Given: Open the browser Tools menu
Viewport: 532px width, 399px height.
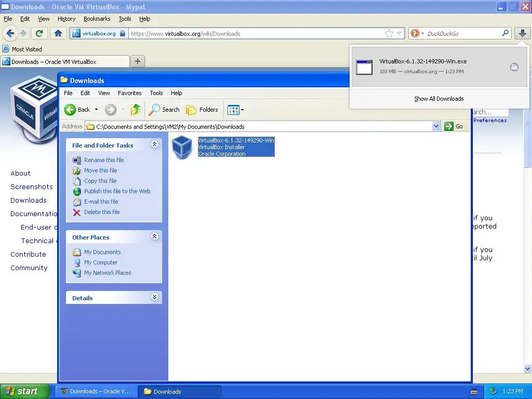Looking at the screenshot, I should (x=125, y=19).
